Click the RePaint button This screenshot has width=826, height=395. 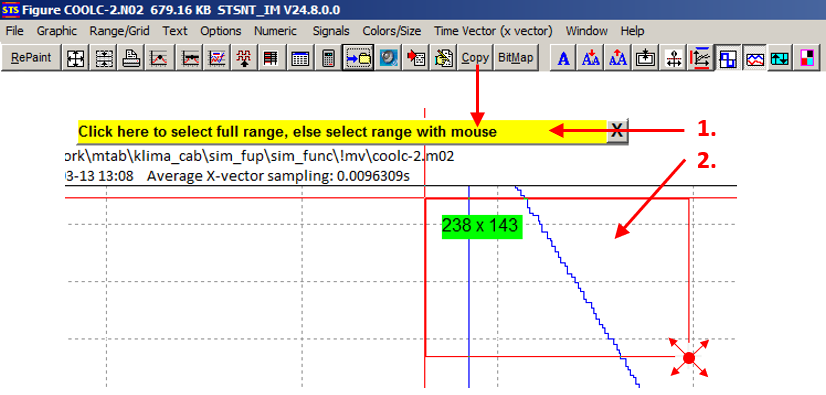coord(32,58)
